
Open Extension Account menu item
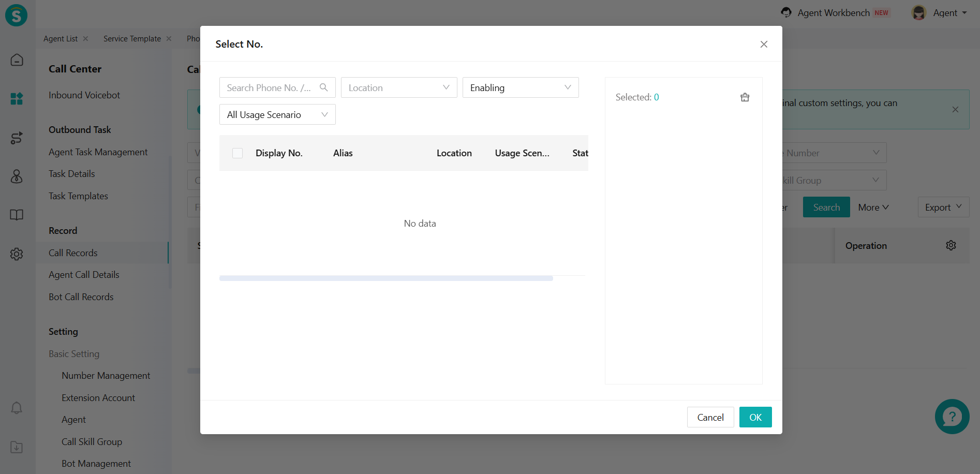98,398
